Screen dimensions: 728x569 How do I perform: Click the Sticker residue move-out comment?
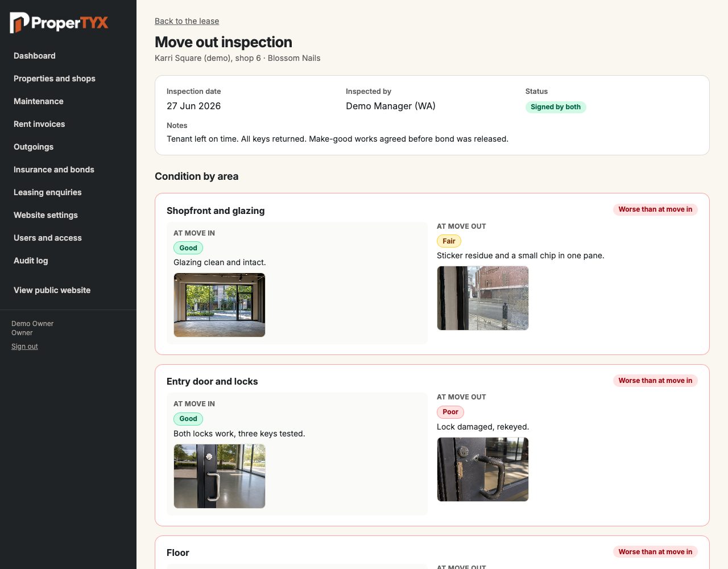pyautogui.click(x=520, y=255)
